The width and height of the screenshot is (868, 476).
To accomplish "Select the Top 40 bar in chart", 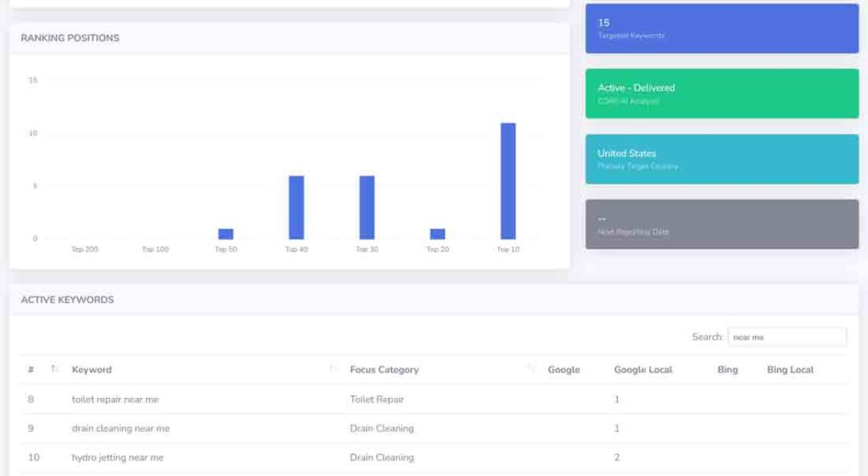I will (296, 207).
